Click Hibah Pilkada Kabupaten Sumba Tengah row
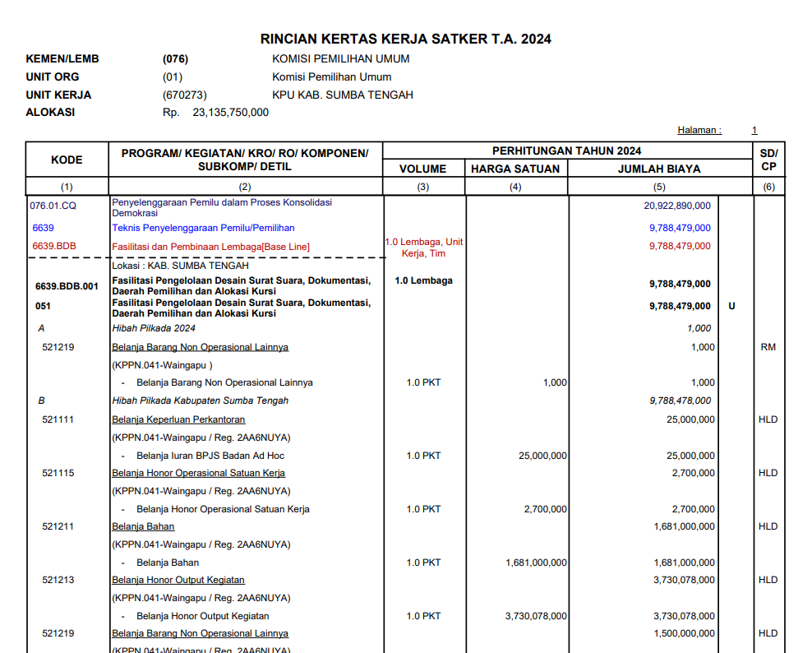 [201, 401]
